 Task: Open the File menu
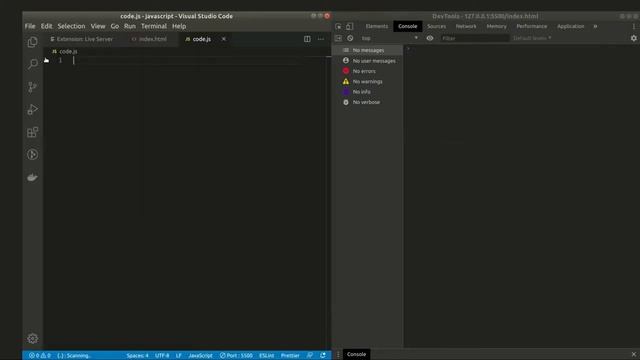tap(30, 26)
